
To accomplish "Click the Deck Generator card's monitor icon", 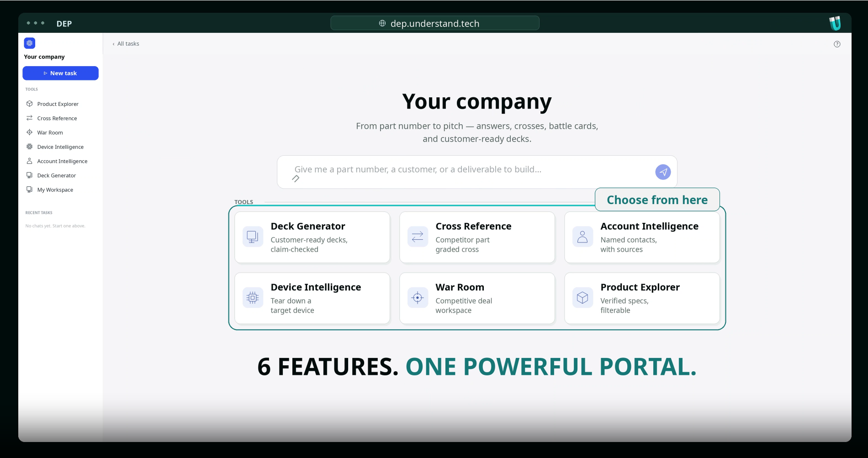I will (253, 237).
